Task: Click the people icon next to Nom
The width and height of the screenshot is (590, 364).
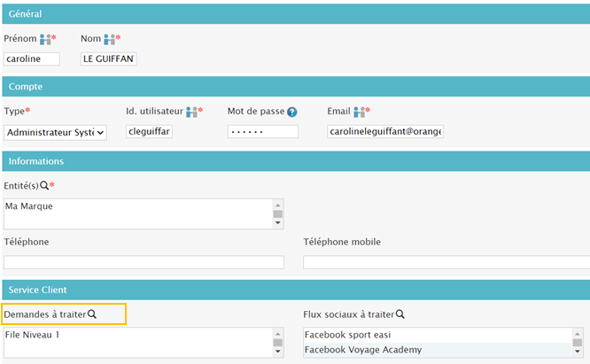Action: pyautogui.click(x=110, y=40)
